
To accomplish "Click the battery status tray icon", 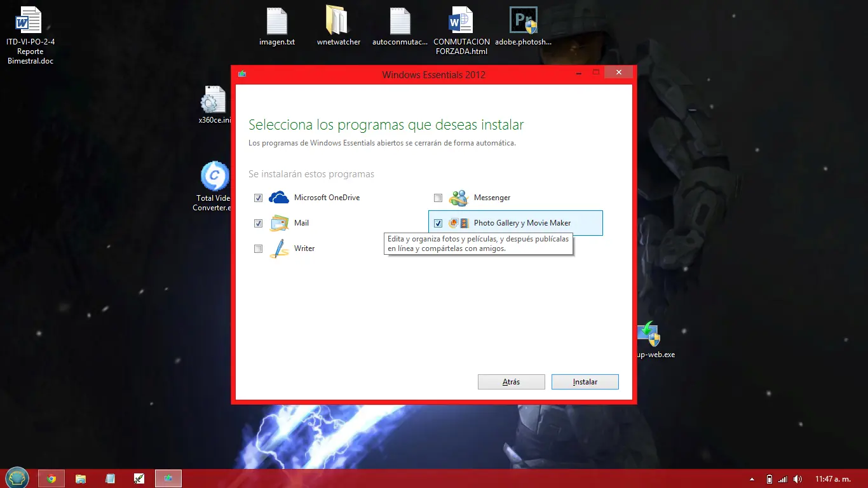I will (x=770, y=479).
